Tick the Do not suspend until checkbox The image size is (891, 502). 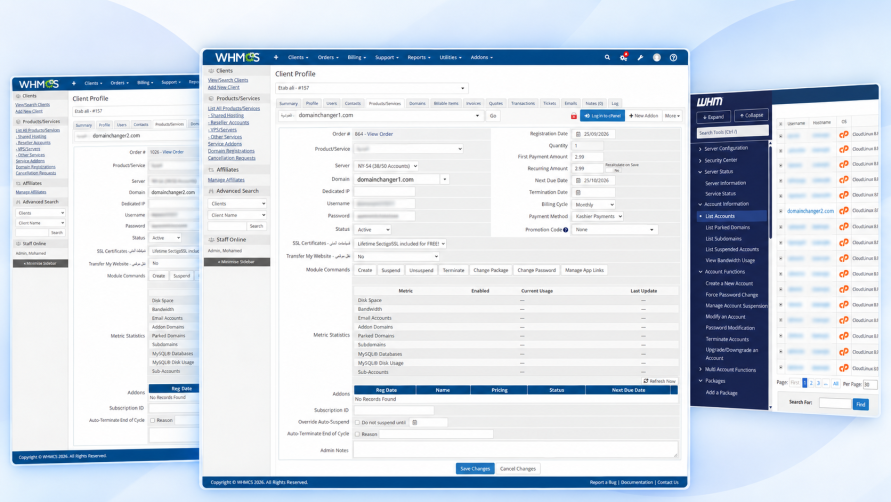tap(357, 422)
